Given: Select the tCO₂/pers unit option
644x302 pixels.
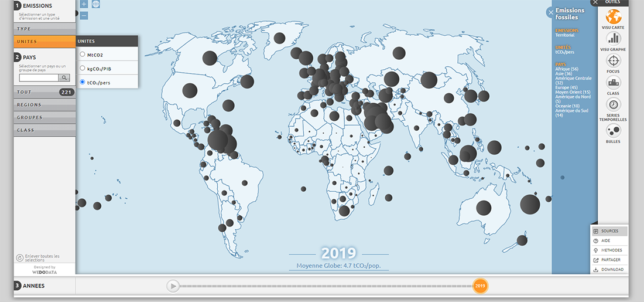Looking at the screenshot, I should coord(83,83).
